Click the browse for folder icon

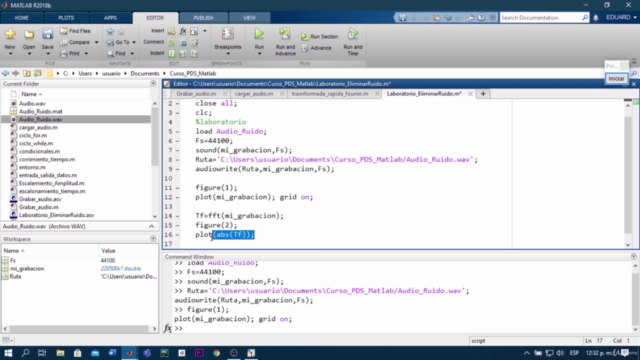[x=38, y=73]
